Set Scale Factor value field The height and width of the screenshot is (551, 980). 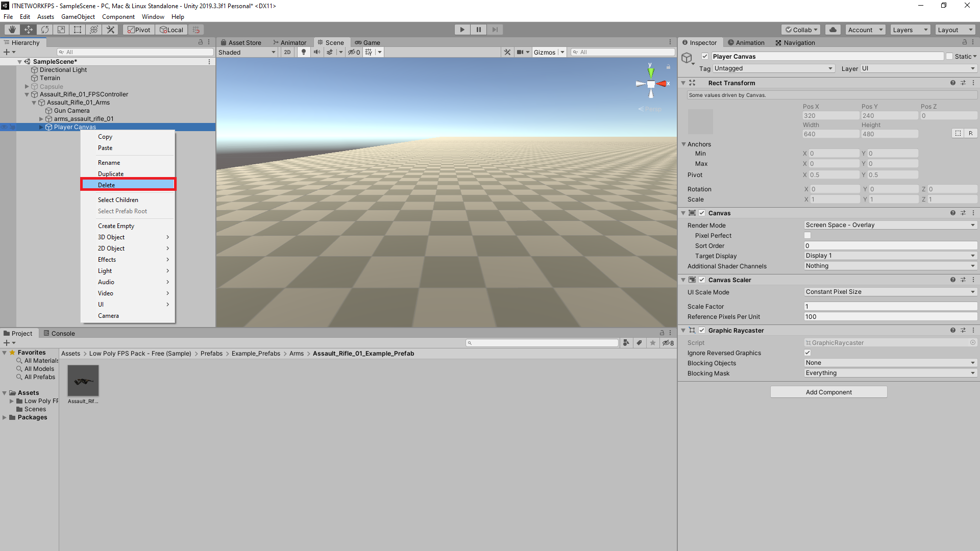[890, 306]
